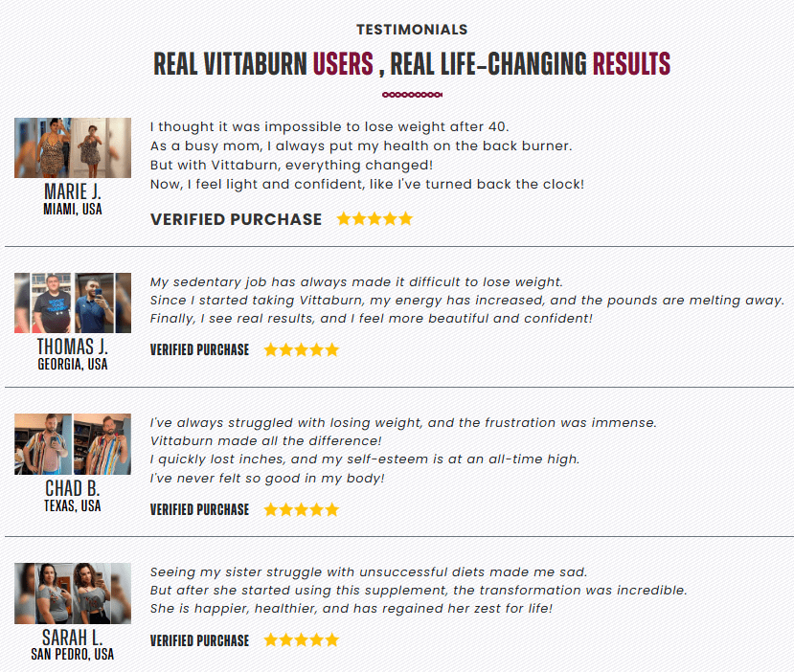Click Marie J.'s five-star rating
The height and width of the screenshot is (672, 794).
tap(374, 218)
